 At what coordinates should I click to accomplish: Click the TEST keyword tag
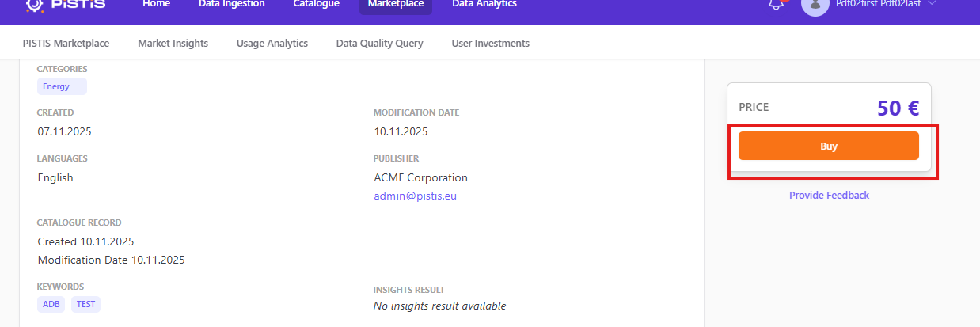point(85,304)
